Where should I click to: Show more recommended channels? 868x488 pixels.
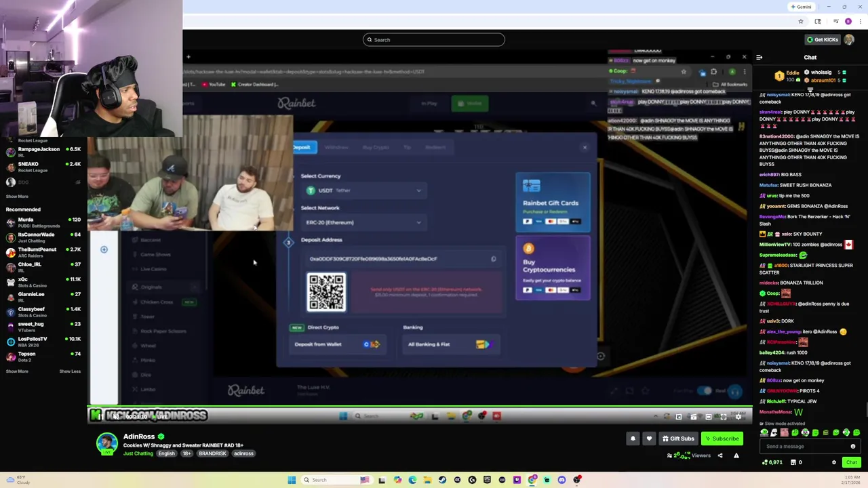pos(17,371)
